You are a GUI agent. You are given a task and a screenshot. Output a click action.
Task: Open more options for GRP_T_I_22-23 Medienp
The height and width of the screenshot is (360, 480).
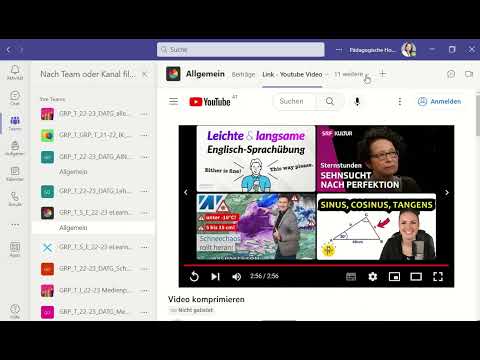tap(144, 291)
